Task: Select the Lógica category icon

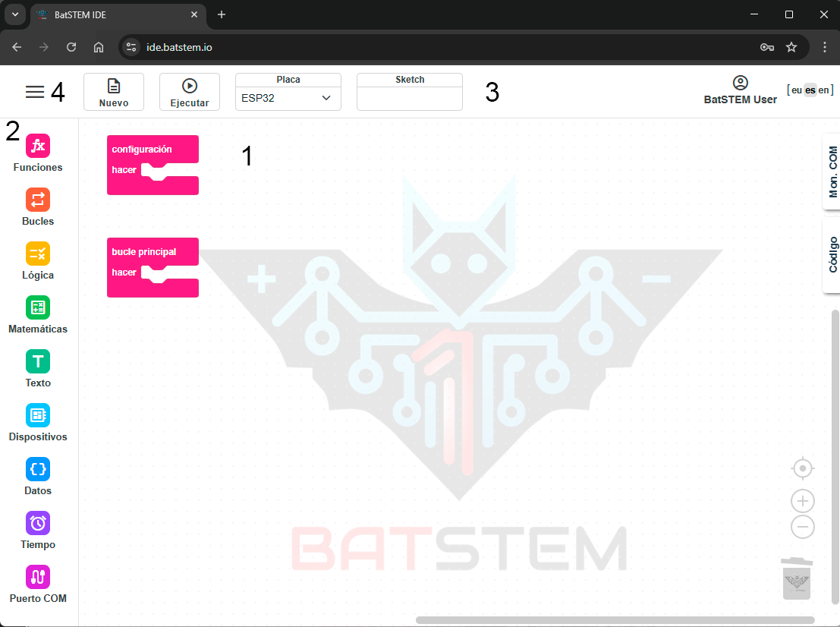Action: point(38,254)
